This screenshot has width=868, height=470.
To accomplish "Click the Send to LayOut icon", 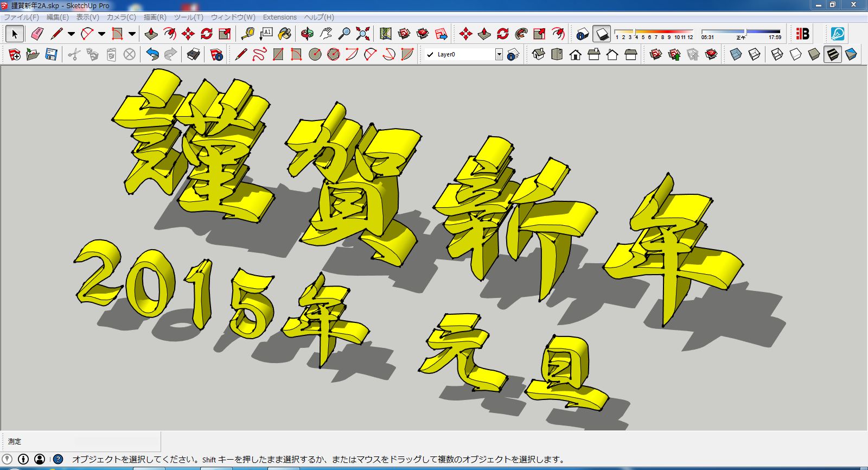I will 442,34.
